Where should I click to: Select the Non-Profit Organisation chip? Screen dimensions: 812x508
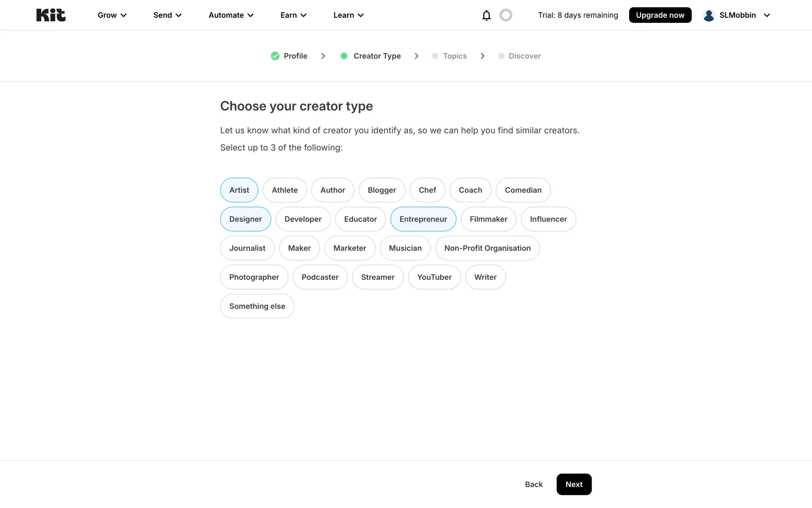(487, 248)
